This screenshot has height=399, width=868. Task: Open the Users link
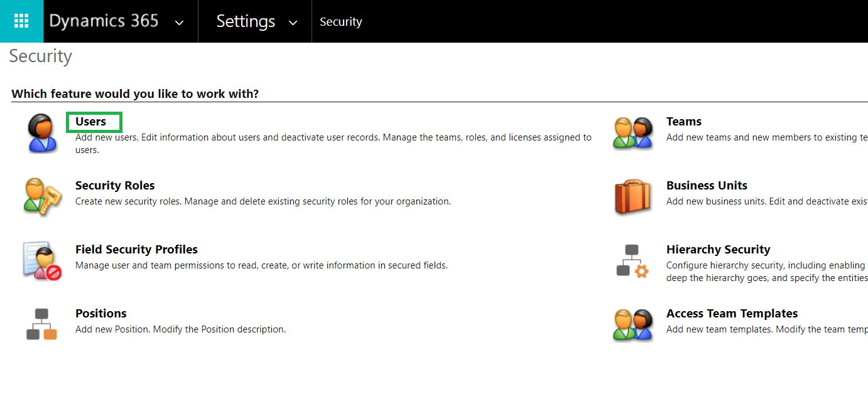pyautogui.click(x=91, y=122)
